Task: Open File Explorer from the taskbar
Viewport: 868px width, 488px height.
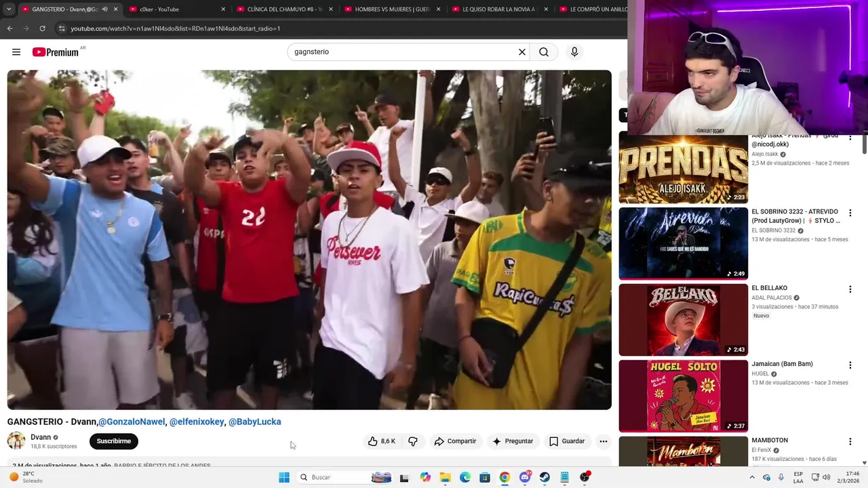Action: tap(445, 477)
